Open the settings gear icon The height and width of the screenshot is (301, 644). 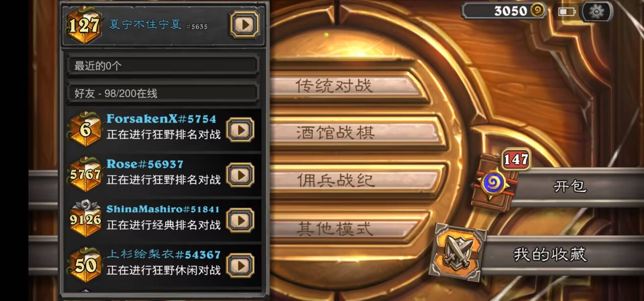(597, 11)
